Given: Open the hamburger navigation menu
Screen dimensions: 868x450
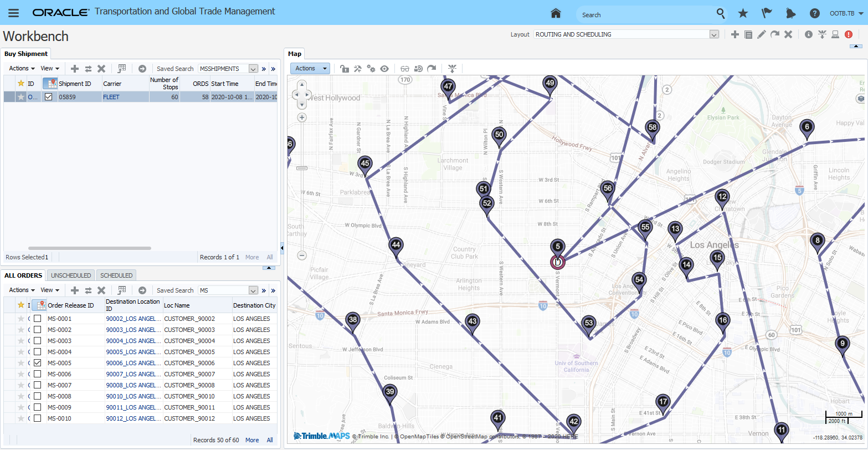Looking at the screenshot, I should point(14,13).
